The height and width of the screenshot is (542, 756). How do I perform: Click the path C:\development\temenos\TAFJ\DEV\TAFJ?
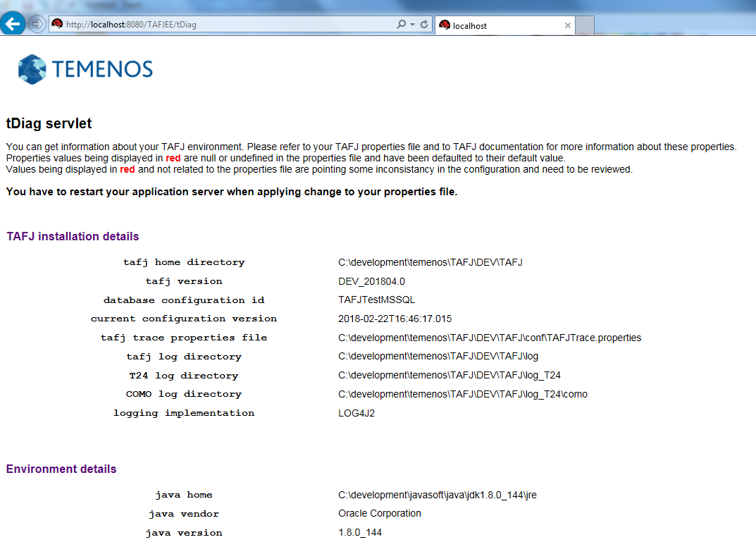[430, 262]
